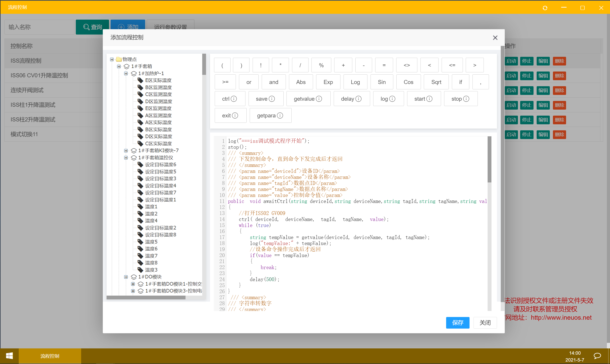
Task: Collapse the 1#手套箱KI模块-7 node
Action: pyautogui.click(x=126, y=150)
